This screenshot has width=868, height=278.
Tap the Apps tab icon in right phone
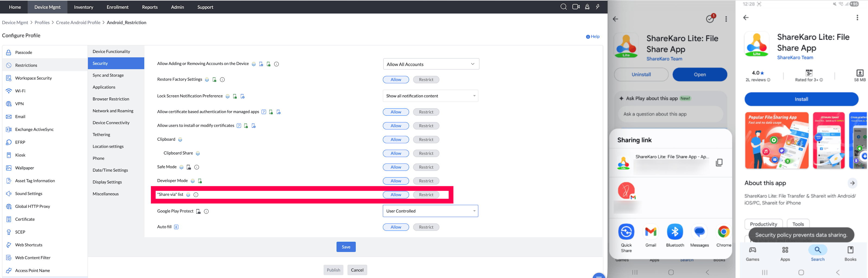(785, 250)
